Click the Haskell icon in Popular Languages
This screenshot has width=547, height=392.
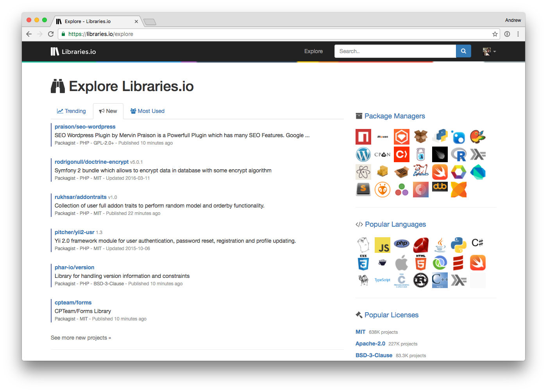click(459, 280)
